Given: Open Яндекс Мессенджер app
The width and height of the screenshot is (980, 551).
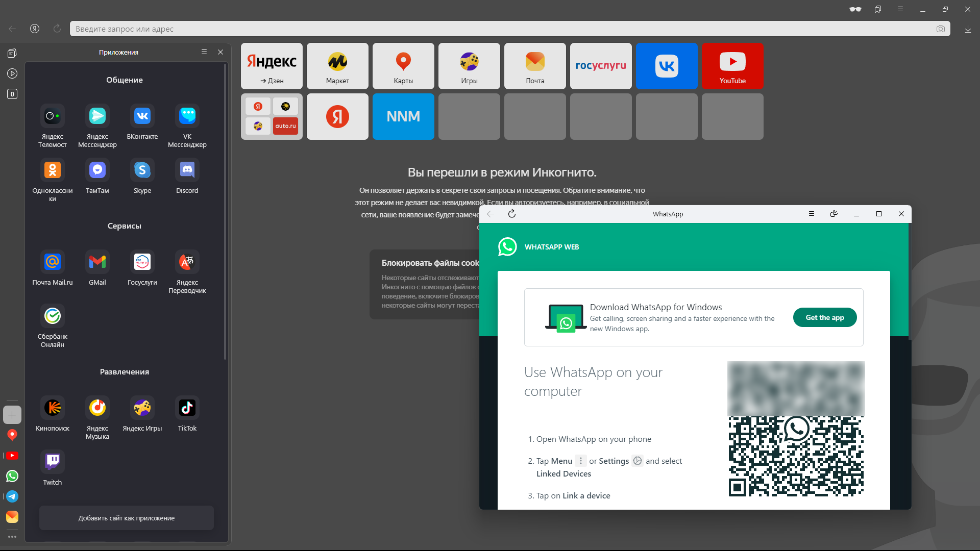Looking at the screenshot, I should tap(97, 126).
